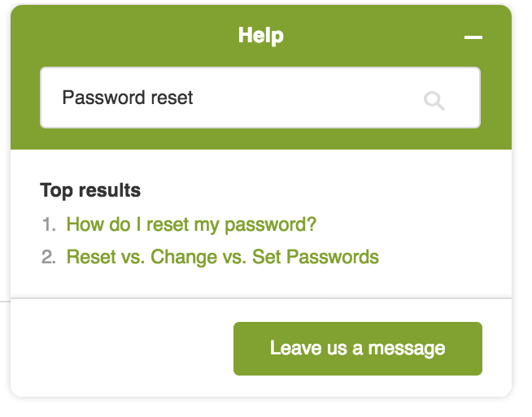Click the green header area beside Help
The image size is (532, 417).
[136, 36]
